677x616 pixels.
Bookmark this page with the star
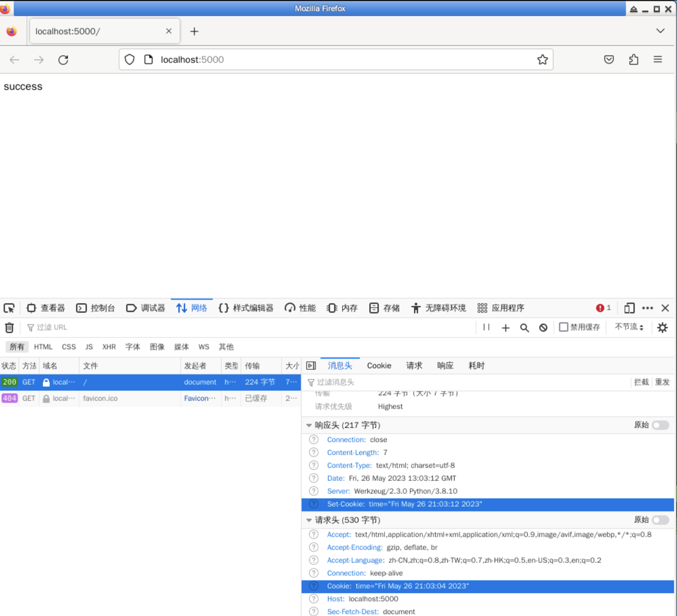543,60
